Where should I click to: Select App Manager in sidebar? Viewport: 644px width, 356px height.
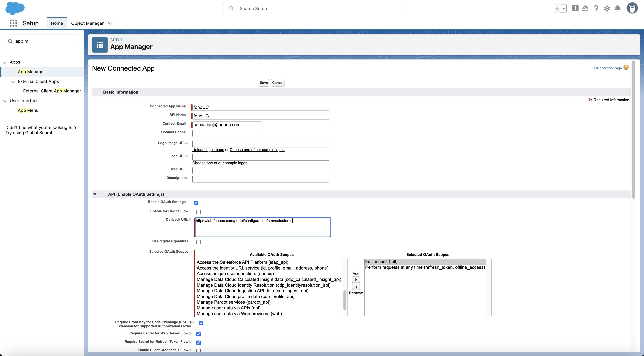[31, 72]
